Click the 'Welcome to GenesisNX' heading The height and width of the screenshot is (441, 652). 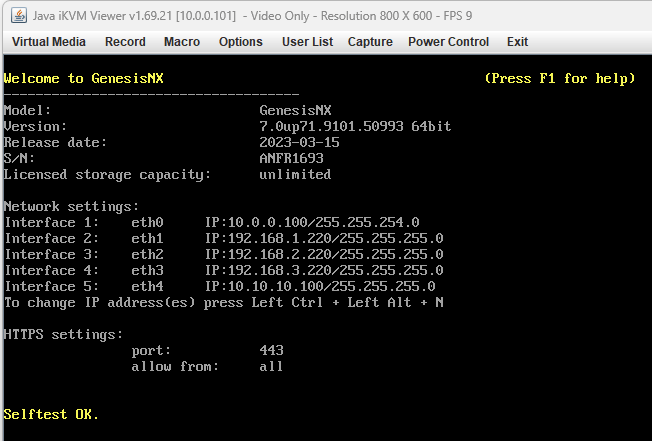tap(84, 78)
